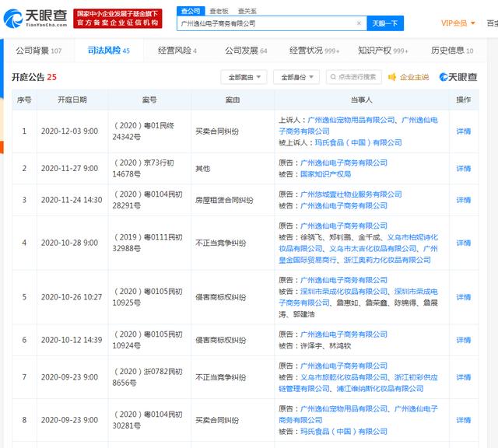This screenshot has width=498, height=448.
Task: Expand the 全部身份 filter dropdown
Action: pyautogui.click(x=296, y=77)
